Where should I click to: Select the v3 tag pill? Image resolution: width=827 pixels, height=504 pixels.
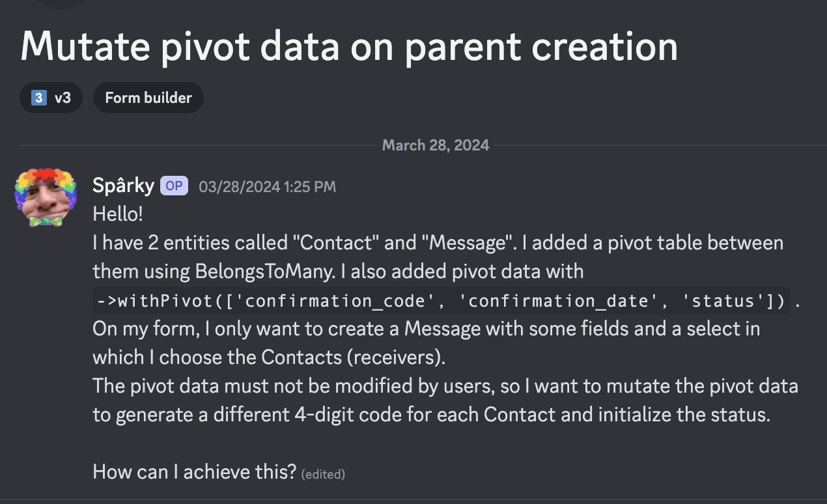pos(51,98)
